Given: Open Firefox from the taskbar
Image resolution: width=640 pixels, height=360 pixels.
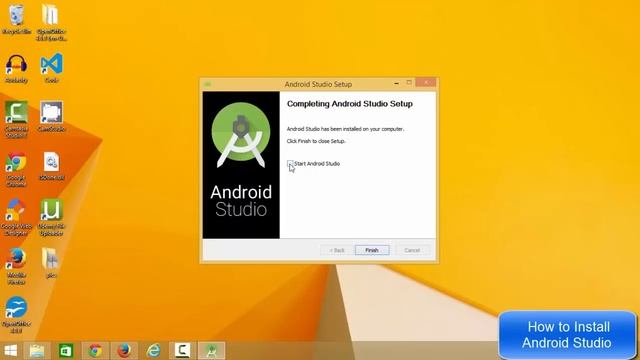Looking at the screenshot, I should (x=124, y=351).
